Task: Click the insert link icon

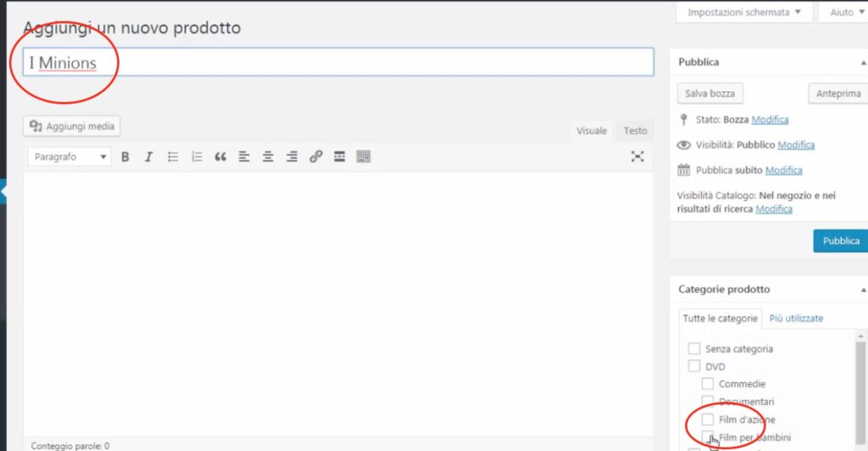Action: click(315, 157)
